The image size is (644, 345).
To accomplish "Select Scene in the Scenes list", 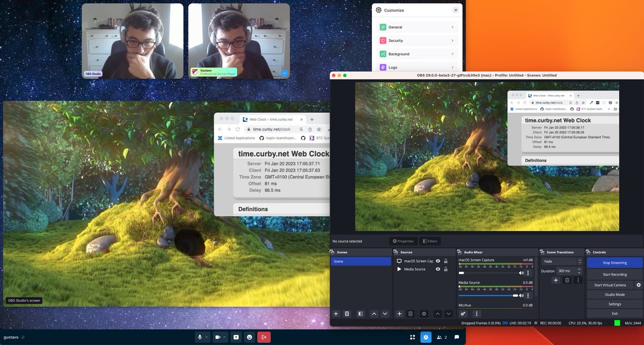I will click(361, 261).
